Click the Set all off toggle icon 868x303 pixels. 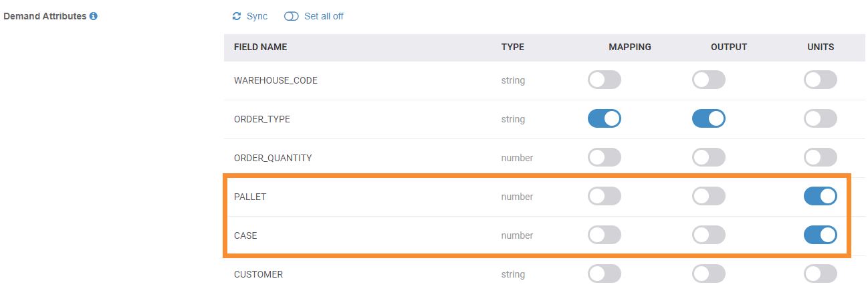click(291, 16)
